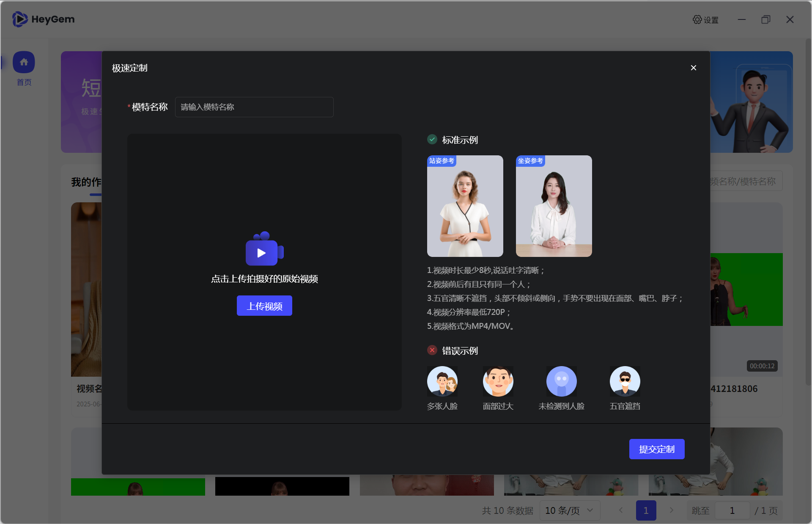The height and width of the screenshot is (524, 812).
Task: Click the 五官遮挡 error example icon
Action: (x=625, y=381)
